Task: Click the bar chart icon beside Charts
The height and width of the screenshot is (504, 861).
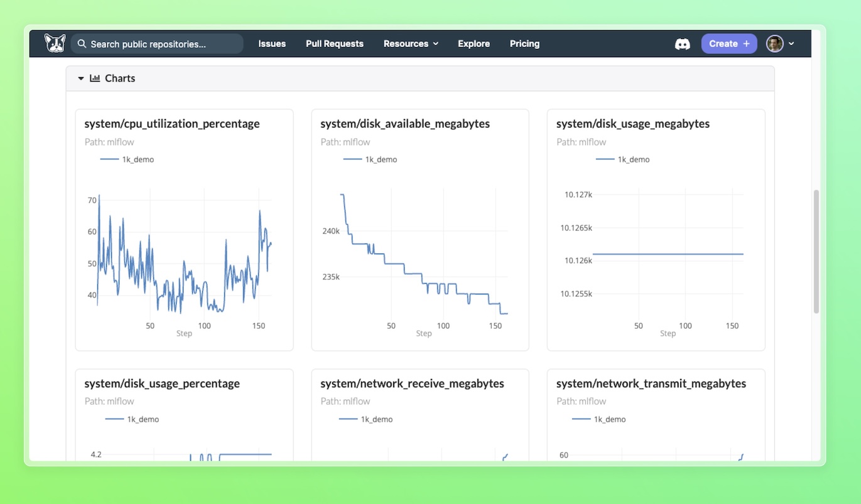Action: click(x=95, y=78)
